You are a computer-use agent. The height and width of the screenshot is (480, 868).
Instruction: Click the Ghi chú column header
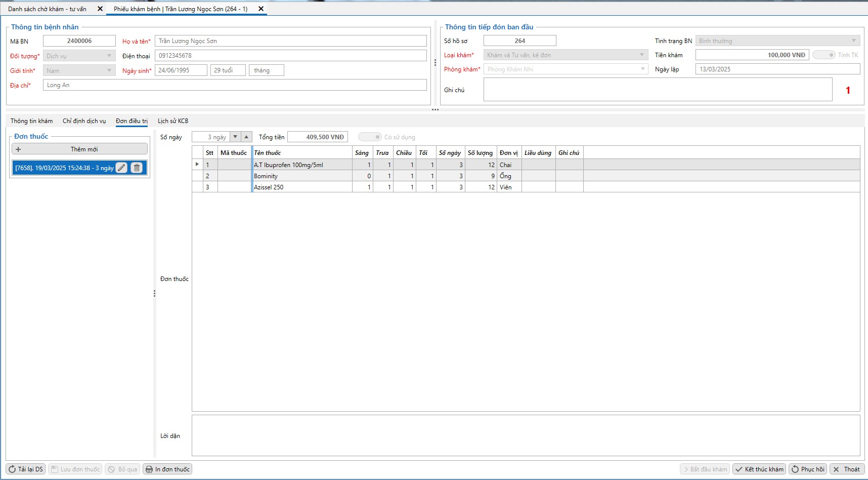coord(569,152)
